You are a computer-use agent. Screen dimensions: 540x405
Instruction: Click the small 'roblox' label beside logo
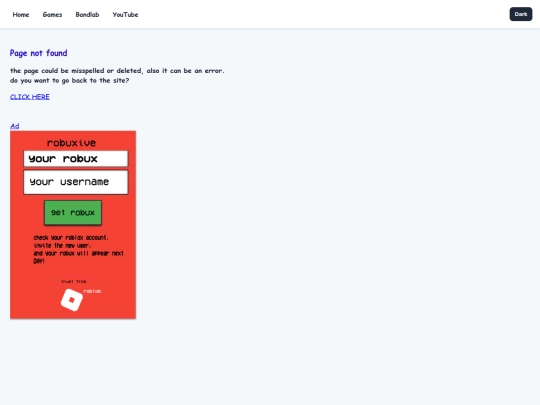(92, 291)
